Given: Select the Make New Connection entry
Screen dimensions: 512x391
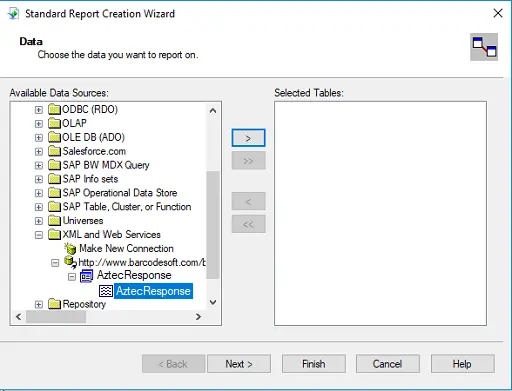Looking at the screenshot, I should [126, 248].
